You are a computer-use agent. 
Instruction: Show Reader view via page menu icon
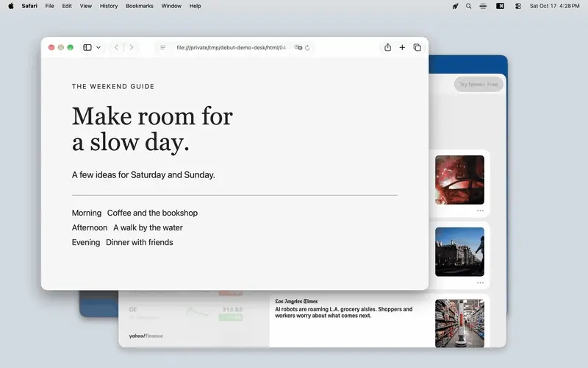[162, 48]
